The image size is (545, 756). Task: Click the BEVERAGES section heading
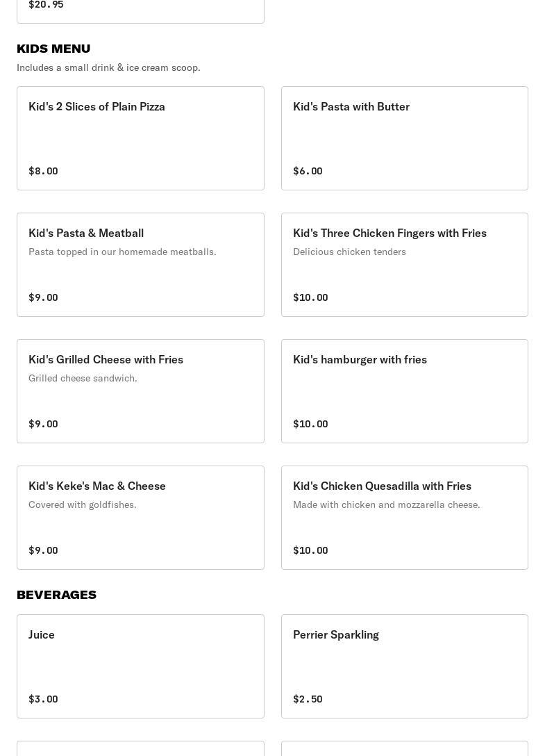(x=56, y=595)
